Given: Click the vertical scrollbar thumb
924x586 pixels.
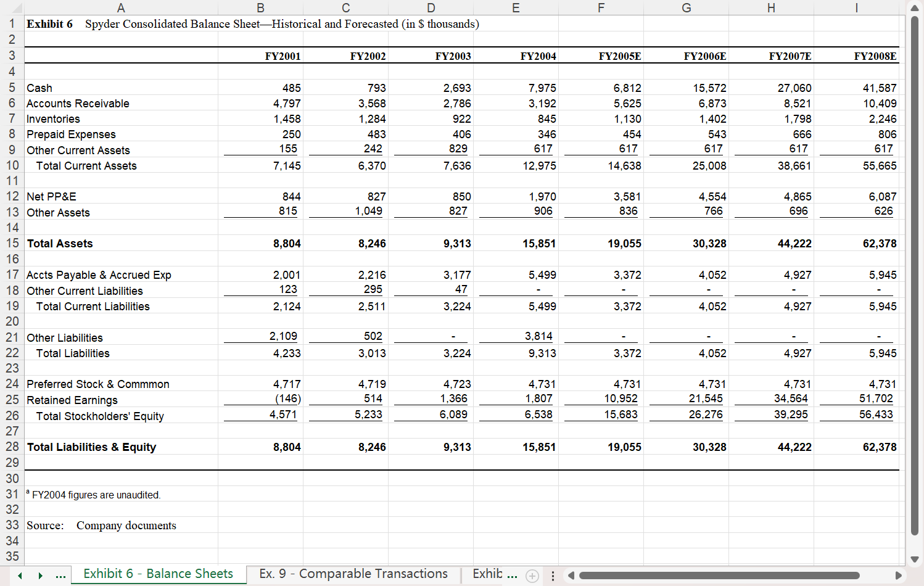Looking at the screenshot, I should click(915, 276).
